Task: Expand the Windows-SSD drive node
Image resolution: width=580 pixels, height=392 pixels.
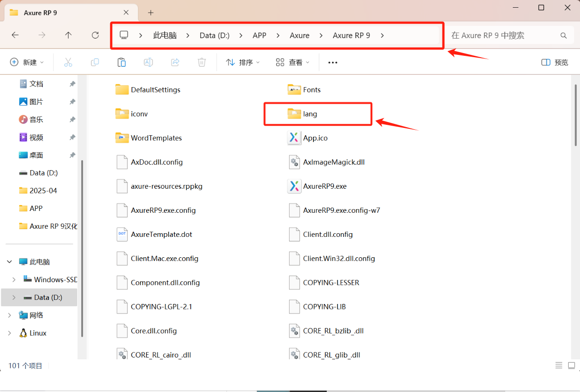Action: coord(14,279)
